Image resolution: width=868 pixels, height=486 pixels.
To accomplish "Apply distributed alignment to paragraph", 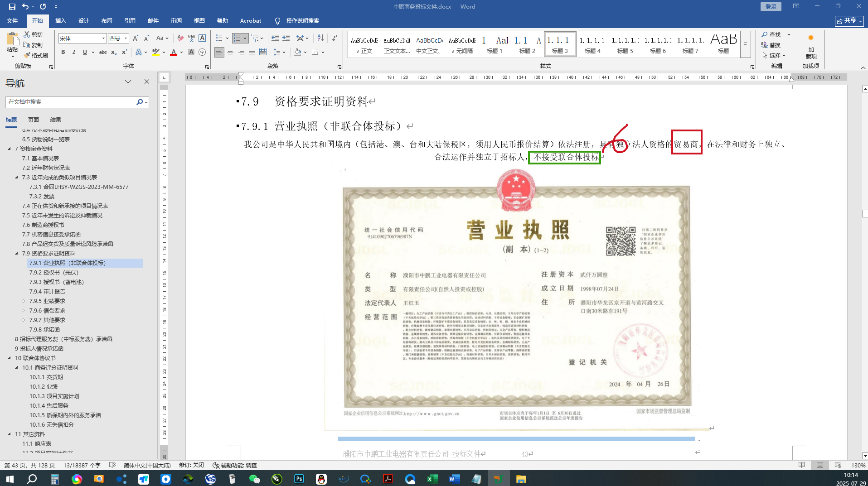I will coord(263,52).
